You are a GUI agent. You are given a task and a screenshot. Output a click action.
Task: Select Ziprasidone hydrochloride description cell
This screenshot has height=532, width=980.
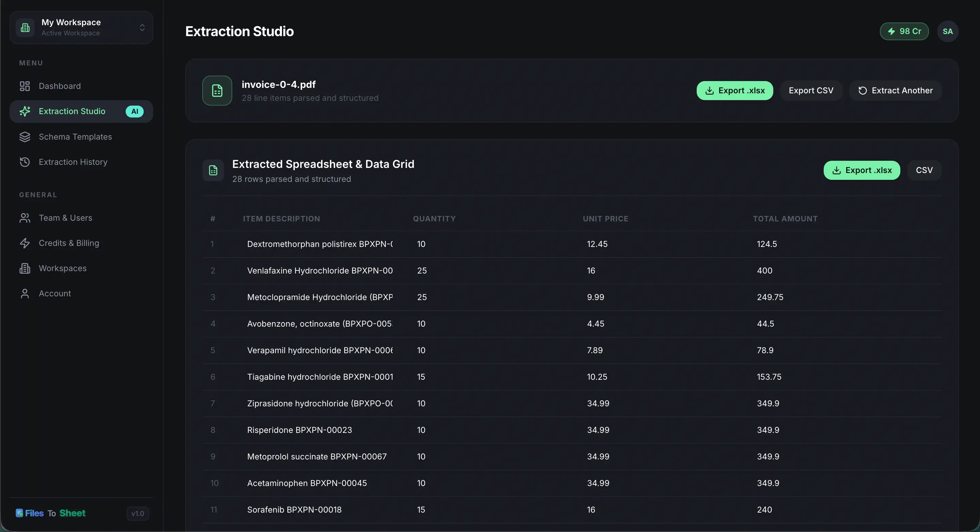320,403
